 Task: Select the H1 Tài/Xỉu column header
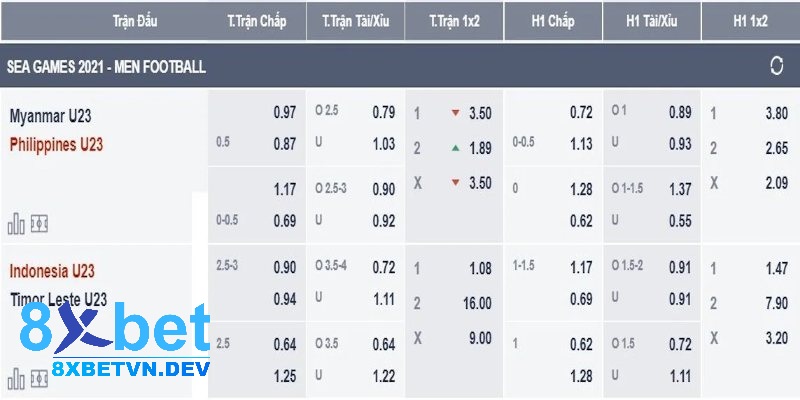(x=652, y=21)
